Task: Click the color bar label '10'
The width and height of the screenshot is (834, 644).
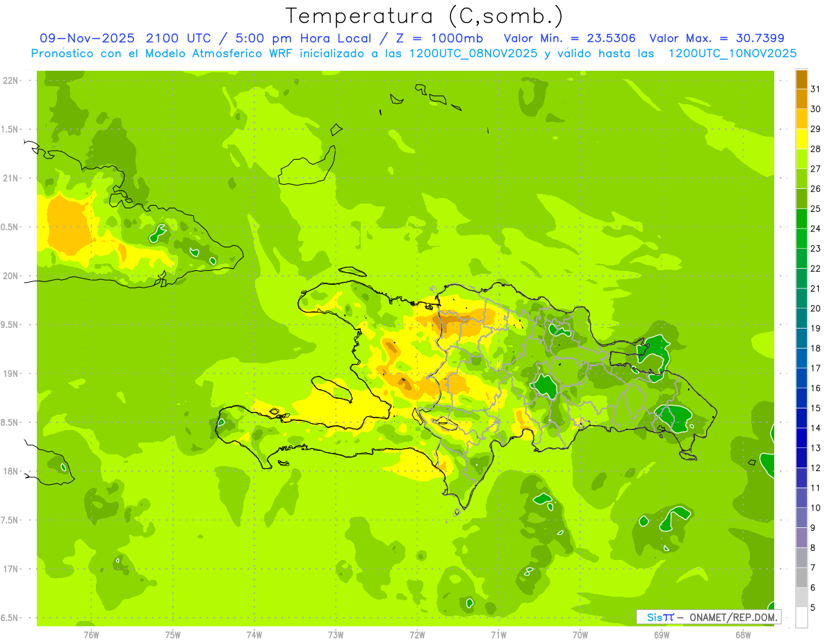Action: (x=816, y=508)
